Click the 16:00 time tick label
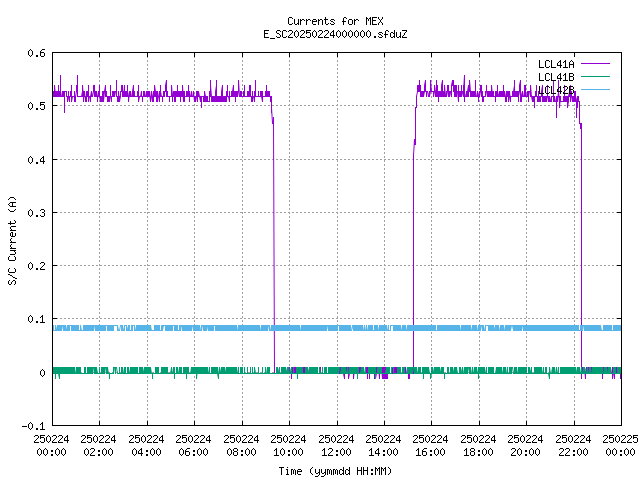Viewport: 640px width, 480px height. click(430, 452)
